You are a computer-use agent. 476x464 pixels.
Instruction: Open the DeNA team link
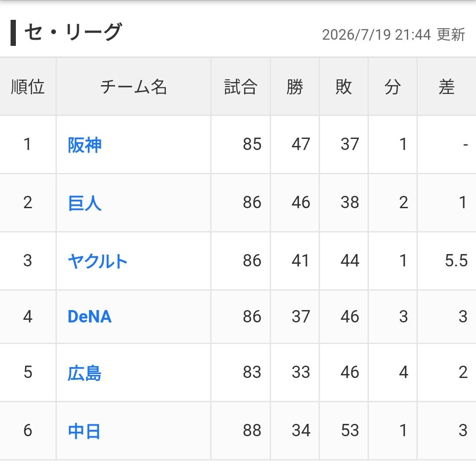pyautogui.click(x=89, y=317)
